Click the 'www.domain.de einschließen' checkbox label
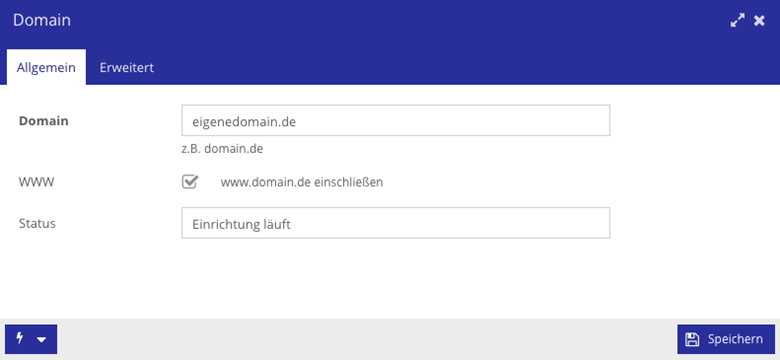The image size is (780, 360). [301, 182]
